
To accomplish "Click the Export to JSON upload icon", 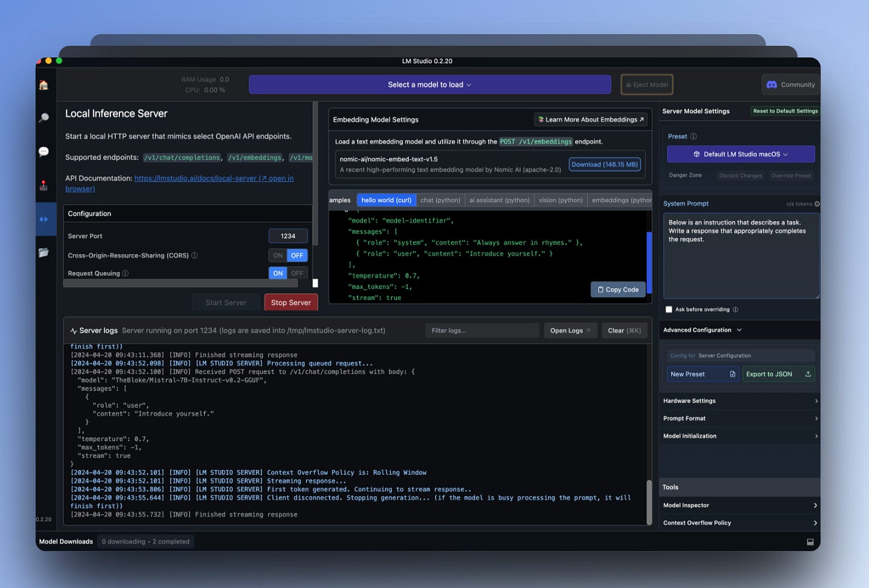I will [x=808, y=374].
